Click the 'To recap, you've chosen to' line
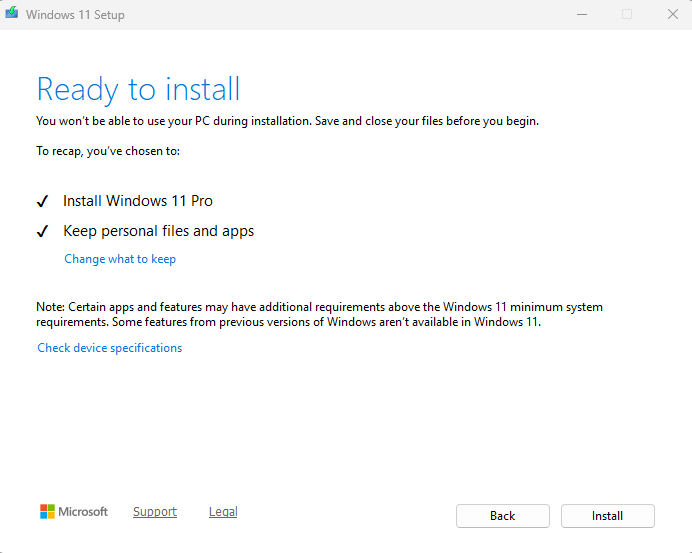 coord(108,151)
